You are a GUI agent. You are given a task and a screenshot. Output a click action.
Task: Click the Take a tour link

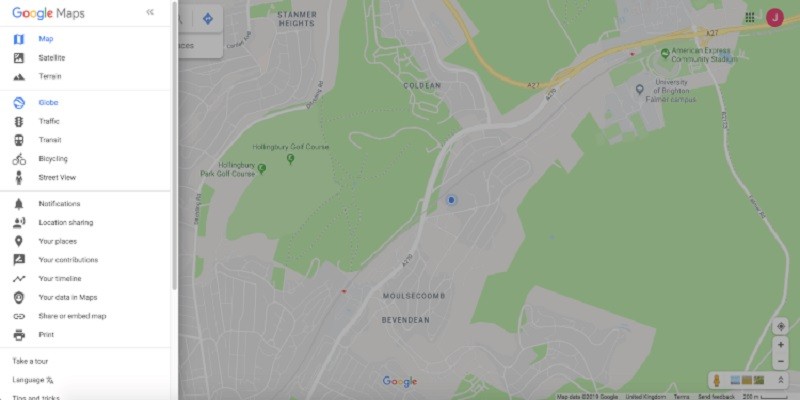pos(30,361)
